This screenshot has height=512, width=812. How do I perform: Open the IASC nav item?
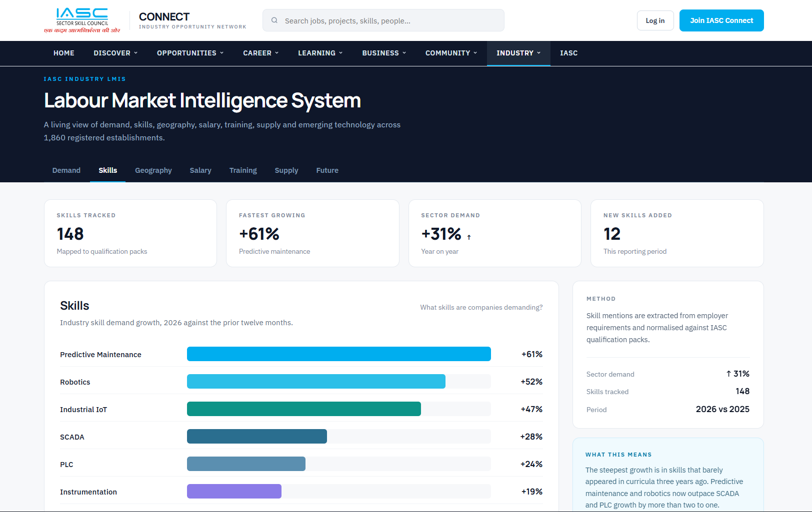569,53
